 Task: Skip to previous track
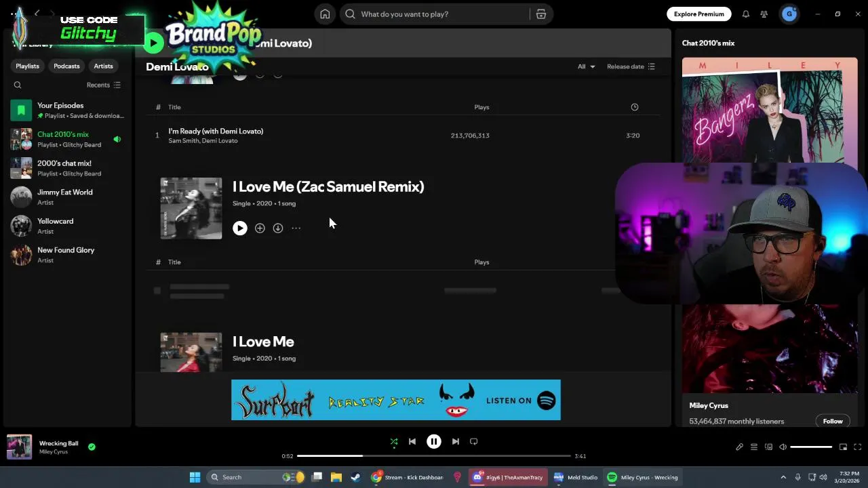tap(412, 442)
